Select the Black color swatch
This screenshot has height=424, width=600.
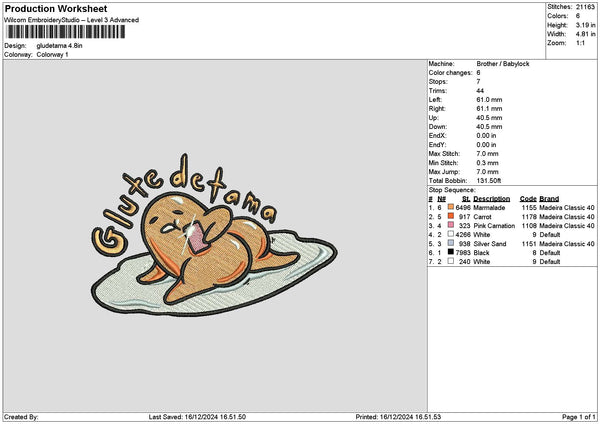pyautogui.click(x=451, y=252)
